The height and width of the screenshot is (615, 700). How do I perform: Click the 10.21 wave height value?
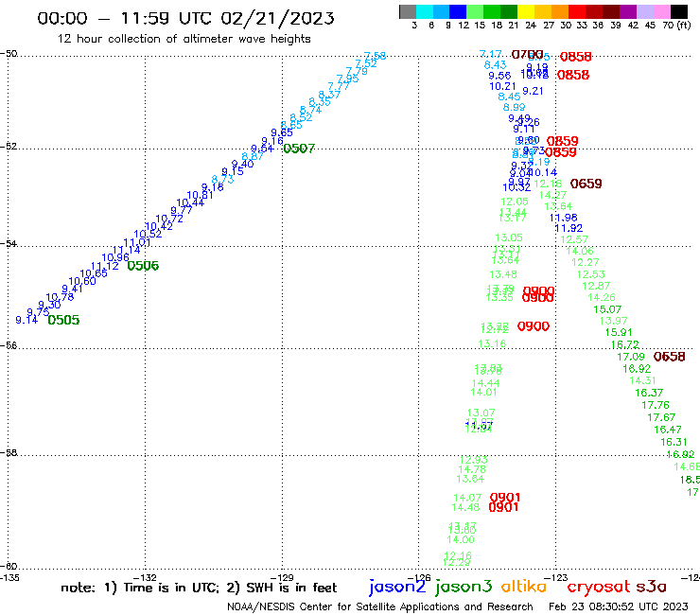click(502, 86)
